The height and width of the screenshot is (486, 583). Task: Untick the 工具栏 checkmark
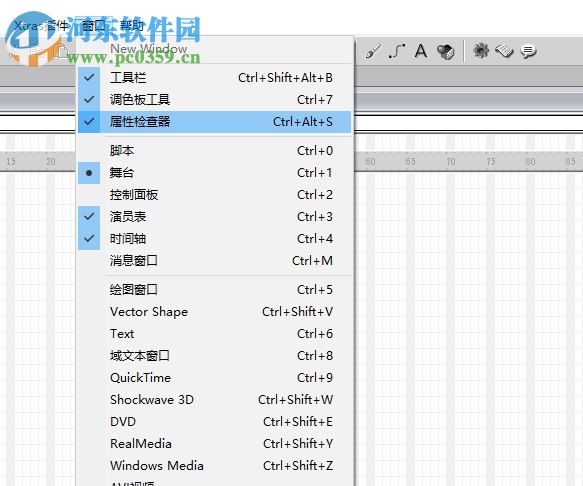(x=89, y=77)
